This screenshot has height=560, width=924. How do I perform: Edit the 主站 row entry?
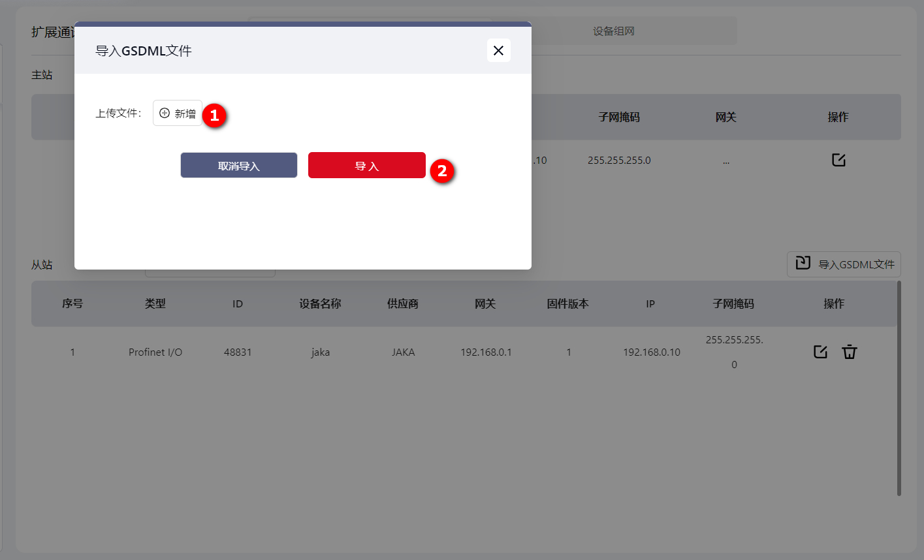coord(838,160)
